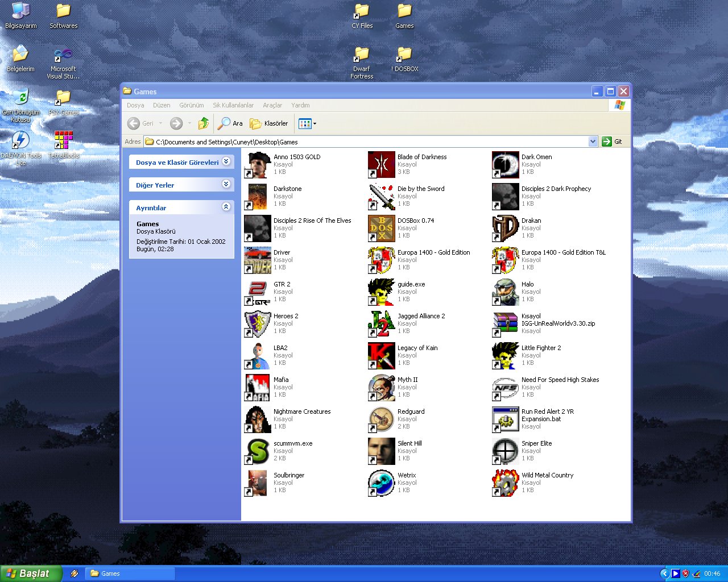Image resolution: width=728 pixels, height=582 pixels.
Task: Select the Jagged Alliance 2 icon
Action: (381, 324)
